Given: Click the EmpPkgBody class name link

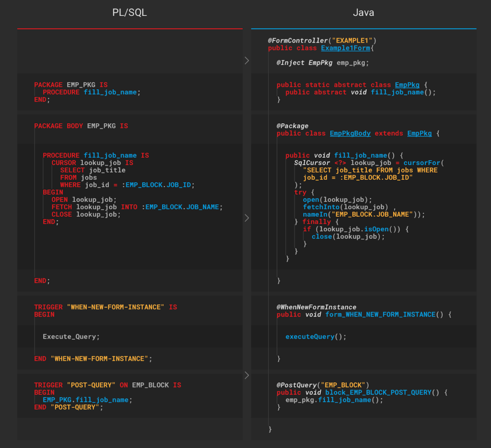Looking at the screenshot, I should click(x=350, y=133).
